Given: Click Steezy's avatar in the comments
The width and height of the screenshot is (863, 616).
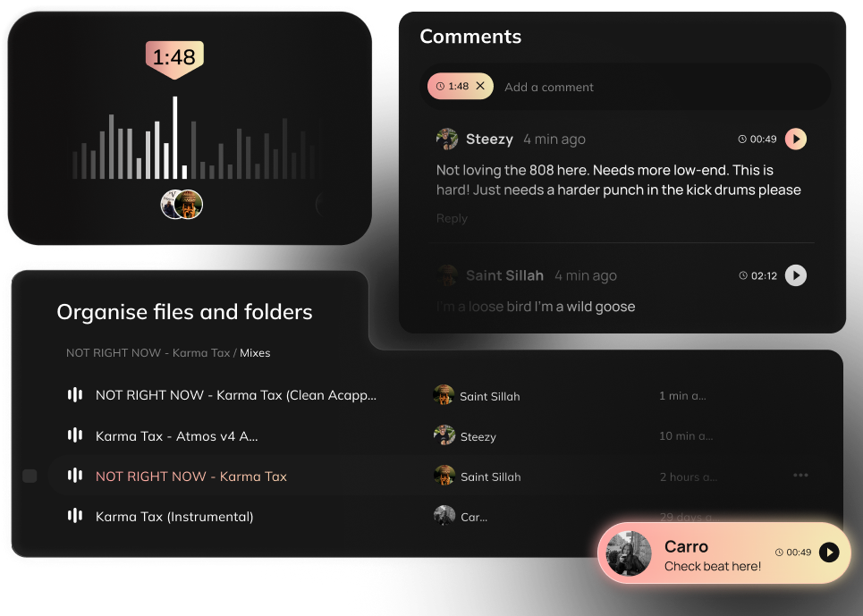Looking at the screenshot, I should click(447, 139).
